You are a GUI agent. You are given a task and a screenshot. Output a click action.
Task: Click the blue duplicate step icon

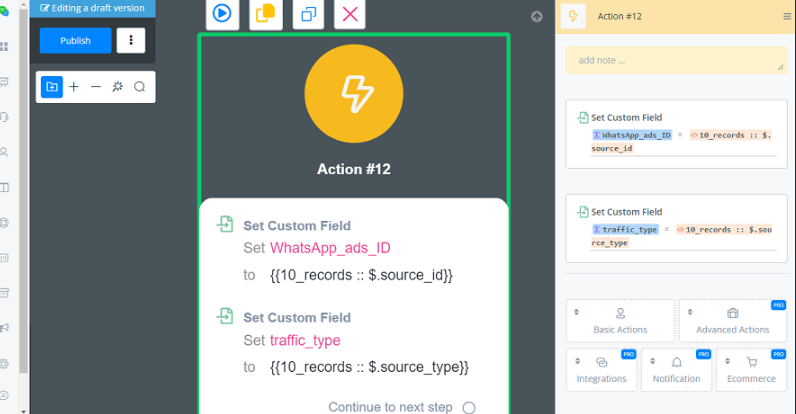click(x=308, y=14)
